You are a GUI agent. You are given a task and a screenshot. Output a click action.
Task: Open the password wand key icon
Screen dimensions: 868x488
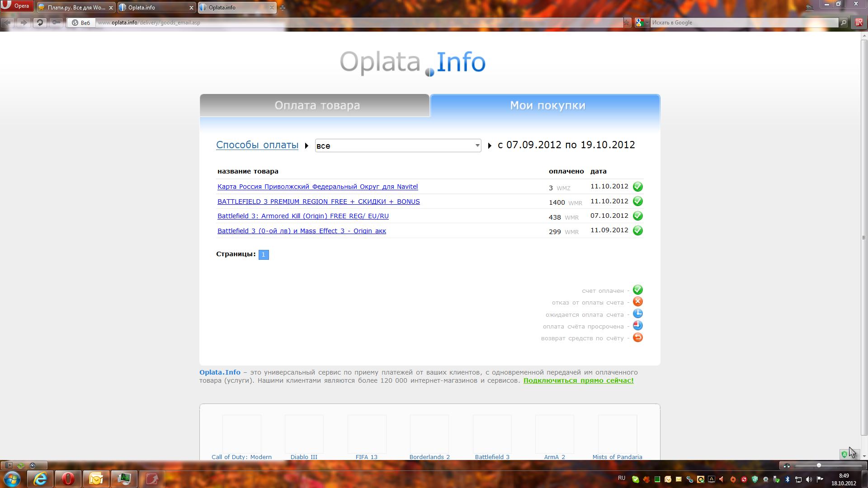tap(56, 23)
